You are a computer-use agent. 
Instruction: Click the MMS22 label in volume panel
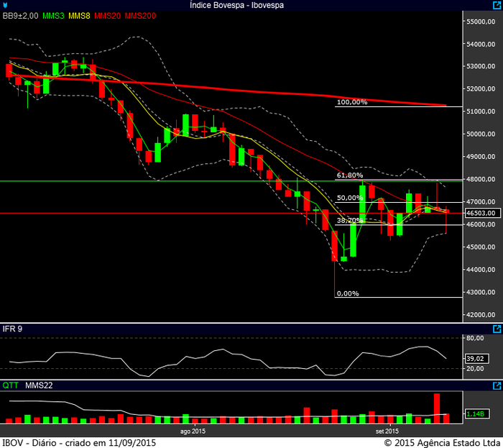39,385
